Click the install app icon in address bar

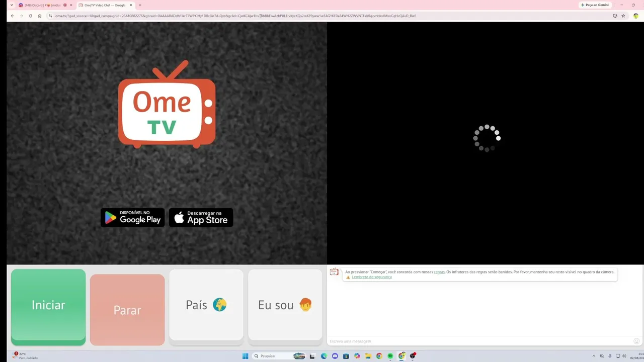pyautogui.click(x=615, y=16)
